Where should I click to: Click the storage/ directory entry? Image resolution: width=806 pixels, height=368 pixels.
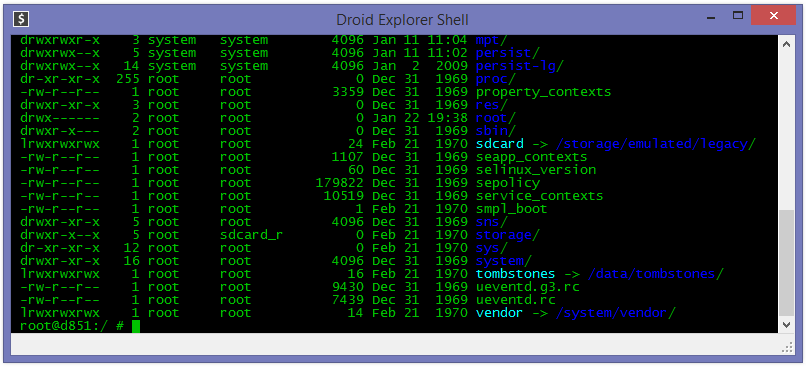tap(508, 235)
